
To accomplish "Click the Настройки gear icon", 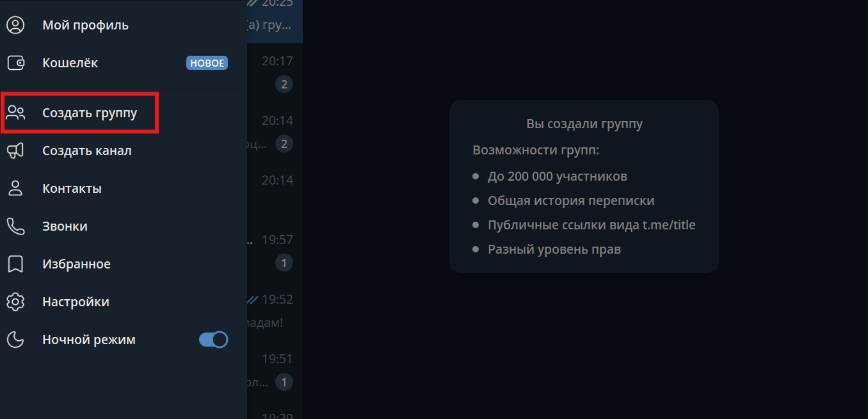I will click(x=15, y=301).
